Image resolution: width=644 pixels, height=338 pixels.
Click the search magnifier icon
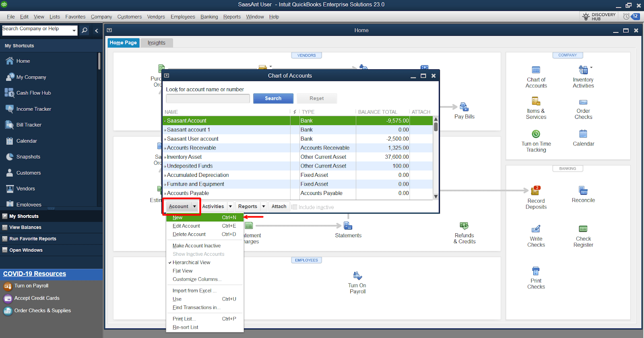click(x=85, y=30)
